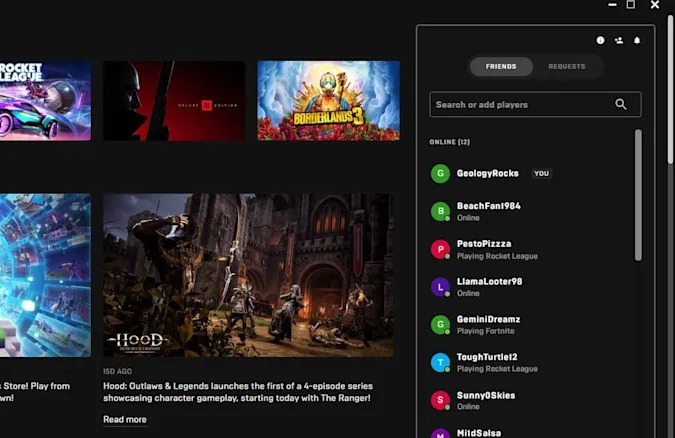Focus the Search or add players field
The height and width of the screenshot is (438, 675).
click(535, 104)
